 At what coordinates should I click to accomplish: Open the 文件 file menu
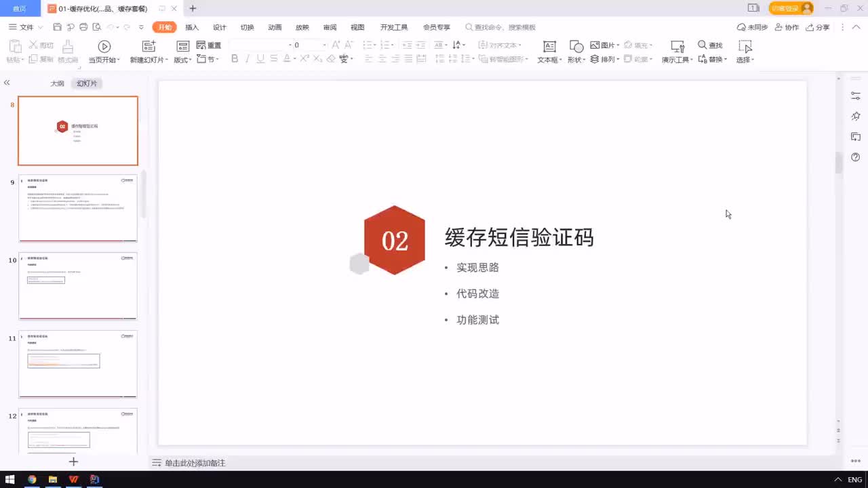tap(26, 27)
